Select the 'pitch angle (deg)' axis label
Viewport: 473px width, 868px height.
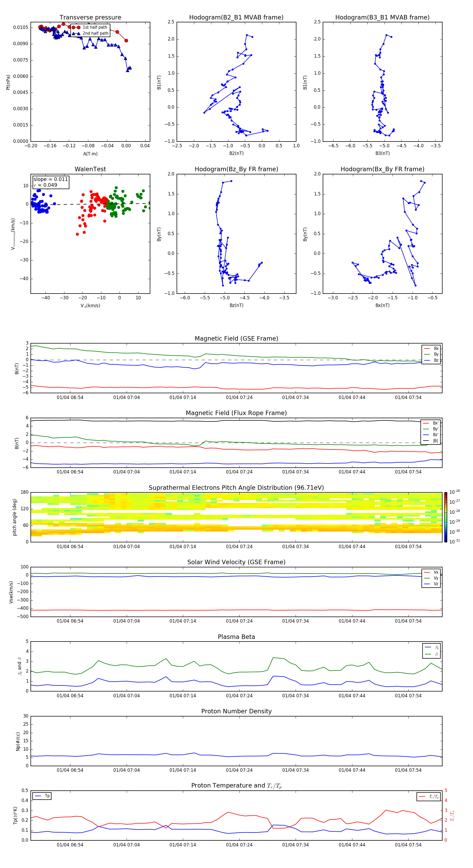14,517
